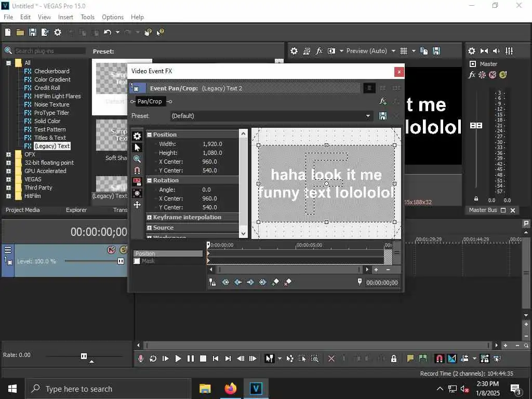Toggle Pan/Crop snapping magnet

137,170
